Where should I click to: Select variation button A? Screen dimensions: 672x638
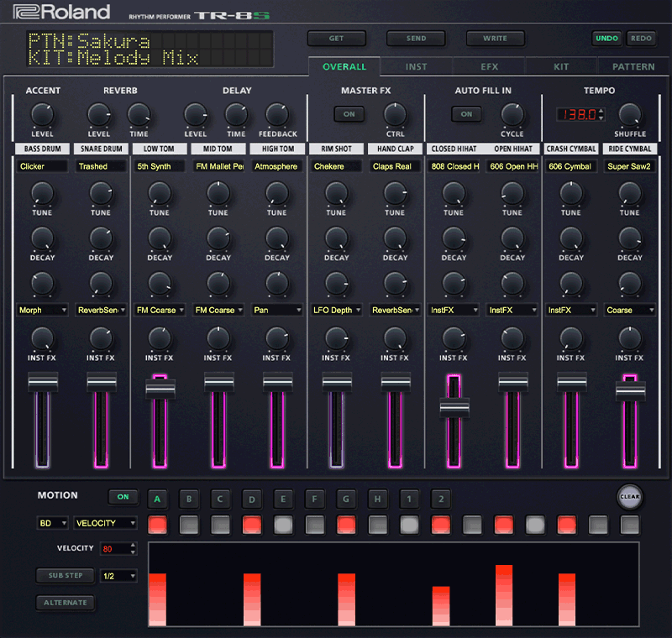tap(157, 499)
